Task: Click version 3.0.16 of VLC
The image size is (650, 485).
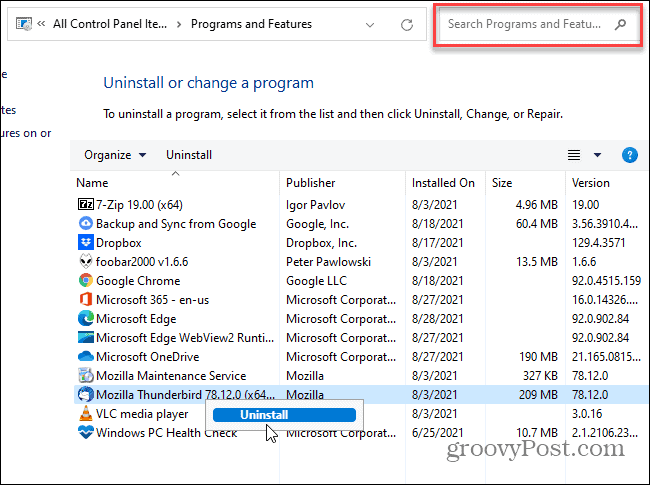Action: tap(587, 414)
